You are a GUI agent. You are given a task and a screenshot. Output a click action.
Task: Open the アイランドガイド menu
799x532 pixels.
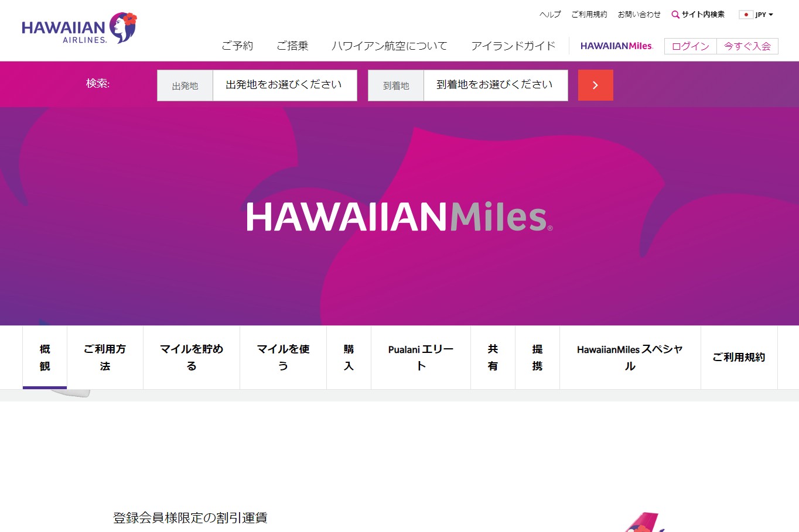(513, 46)
